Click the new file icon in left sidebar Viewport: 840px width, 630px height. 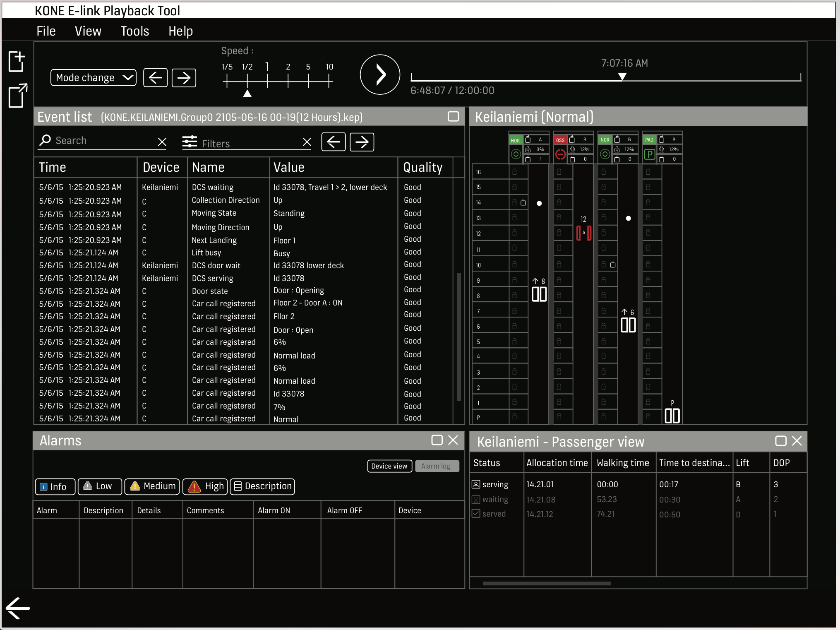pyautogui.click(x=17, y=62)
